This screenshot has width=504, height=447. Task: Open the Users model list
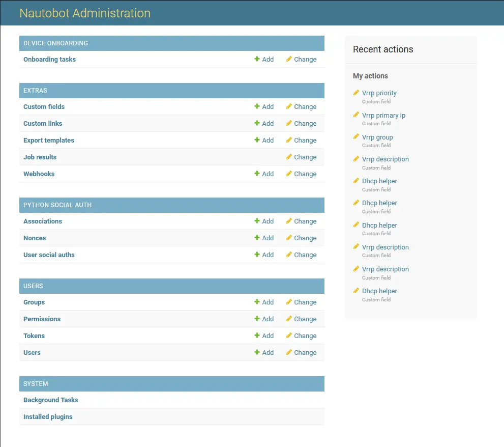click(x=32, y=352)
